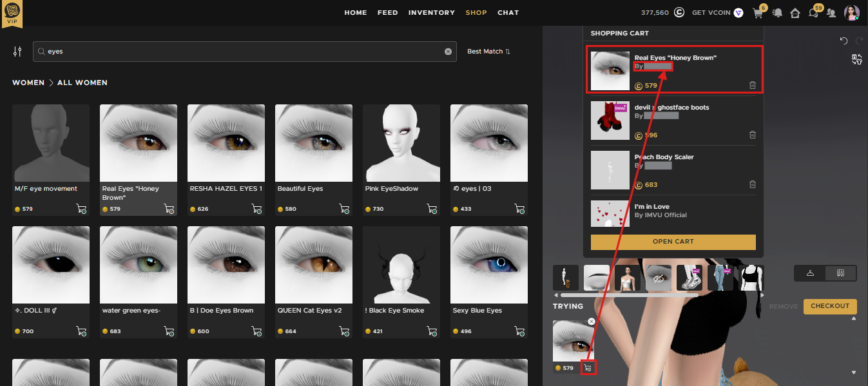The image size is (868, 386).
Task: Open Sexy Blue Eyes product thumbnail
Action: 489,265
